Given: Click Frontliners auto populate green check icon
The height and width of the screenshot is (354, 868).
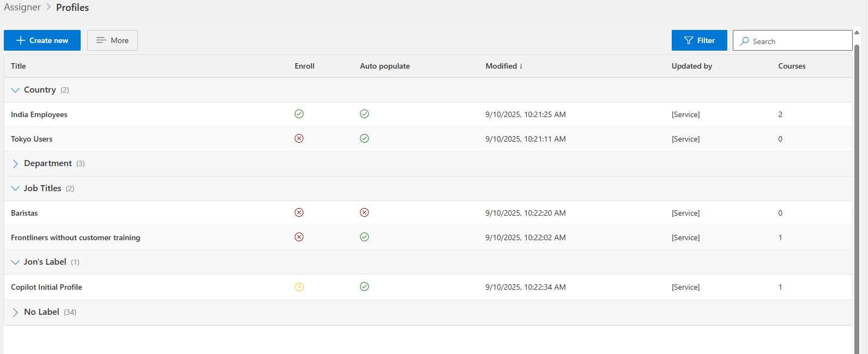Looking at the screenshot, I should [x=364, y=237].
